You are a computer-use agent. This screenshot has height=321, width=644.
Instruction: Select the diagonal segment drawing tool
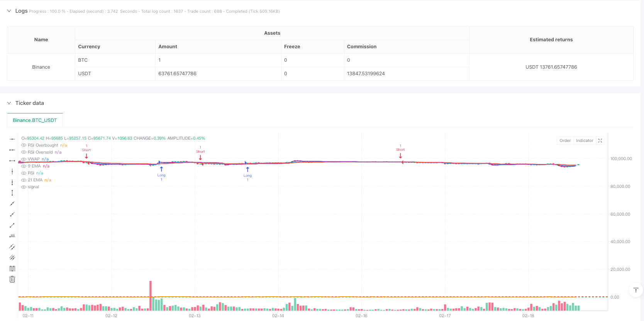(x=12, y=225)
